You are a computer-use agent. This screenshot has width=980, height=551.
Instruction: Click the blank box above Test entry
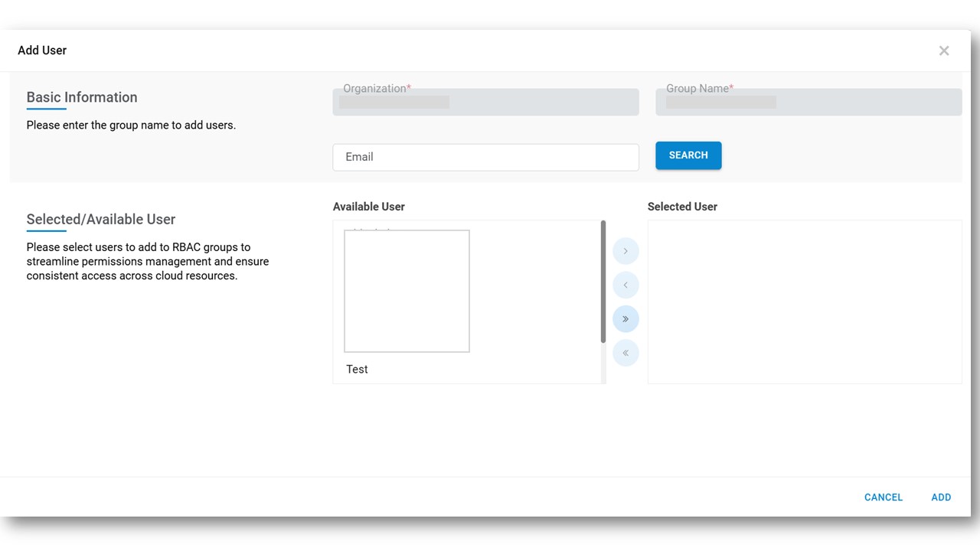coord(407,291)
